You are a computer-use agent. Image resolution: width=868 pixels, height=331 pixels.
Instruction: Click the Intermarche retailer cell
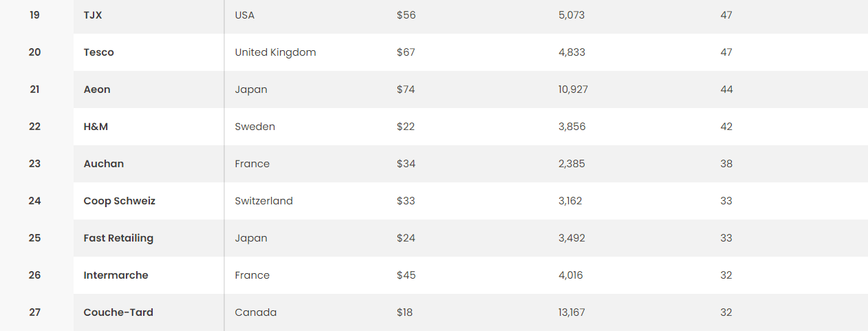click(116, 275)
